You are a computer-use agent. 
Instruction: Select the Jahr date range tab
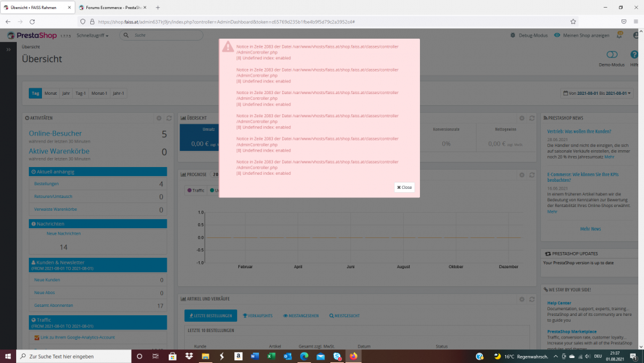coord(66,93)
